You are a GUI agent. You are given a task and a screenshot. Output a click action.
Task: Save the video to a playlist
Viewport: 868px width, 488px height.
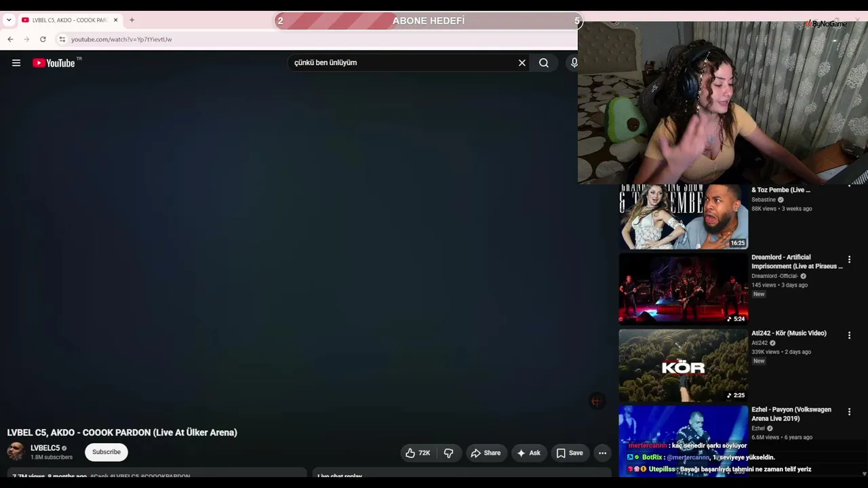570,453
